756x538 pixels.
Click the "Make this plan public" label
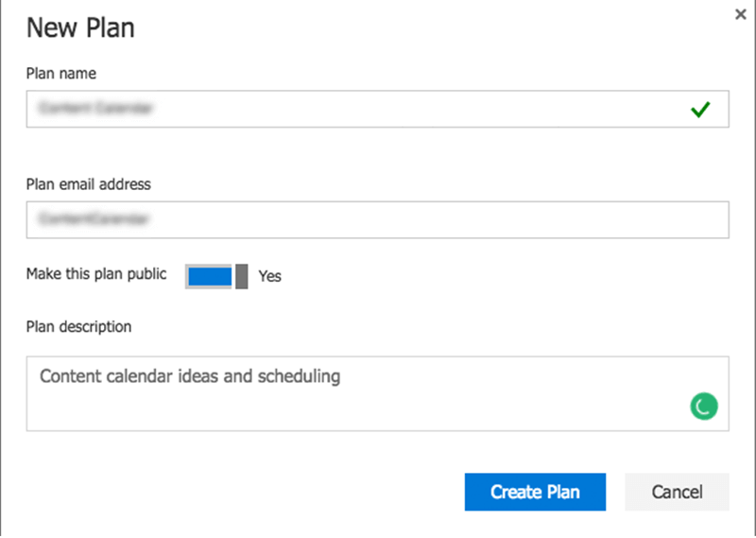coord(96,274)
